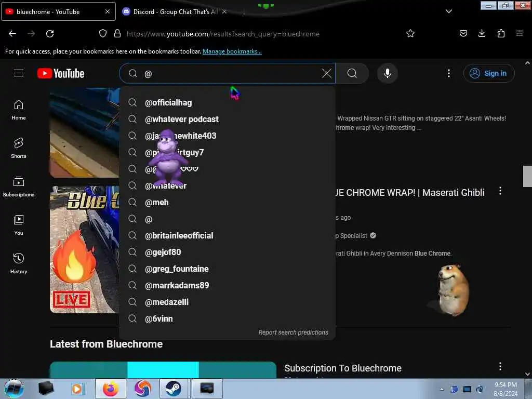The image size is (532, 399).
Task: Reload the page with refresh button
Action: point(50,34)
